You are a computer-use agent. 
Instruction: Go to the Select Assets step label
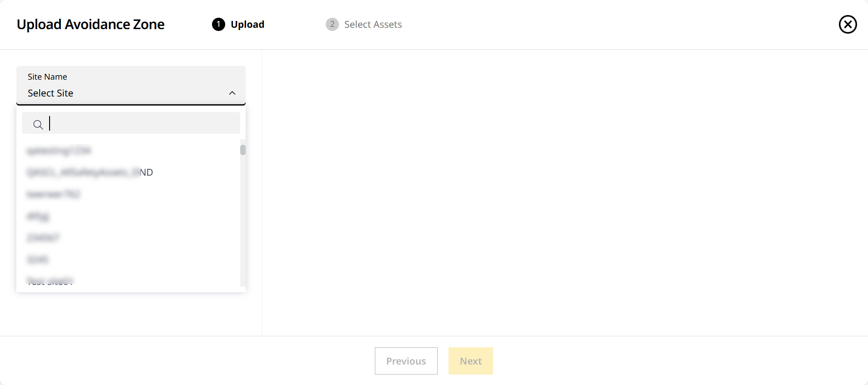click(373, 25)
